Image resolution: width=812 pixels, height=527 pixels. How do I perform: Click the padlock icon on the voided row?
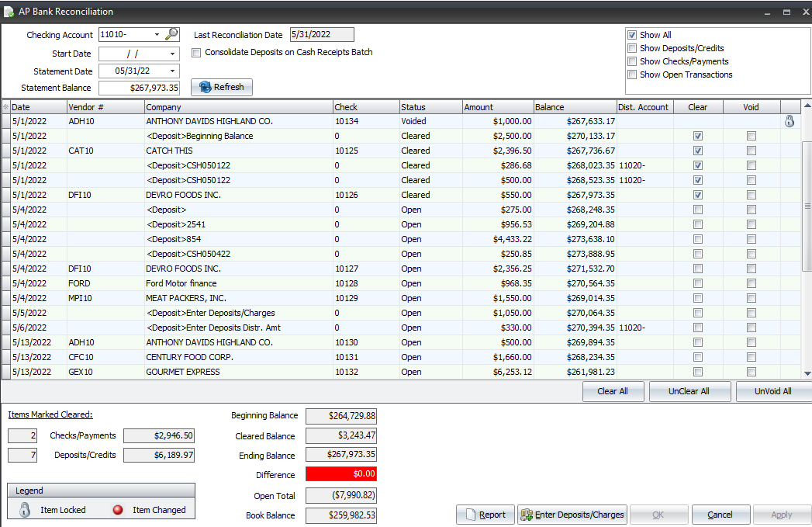[x=789, y=121]
